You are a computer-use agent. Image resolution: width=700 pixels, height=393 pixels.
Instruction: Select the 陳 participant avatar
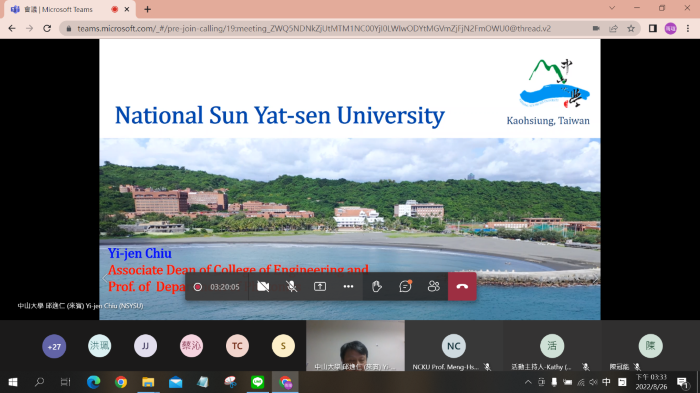pyautogui.click(x=650, y=346)
